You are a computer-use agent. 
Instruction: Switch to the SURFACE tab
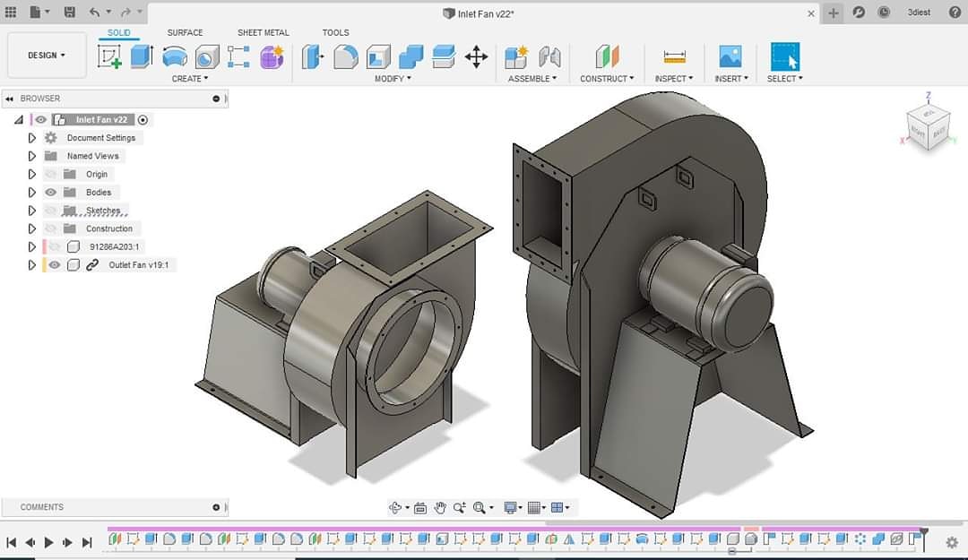click(x=185, y=33)
